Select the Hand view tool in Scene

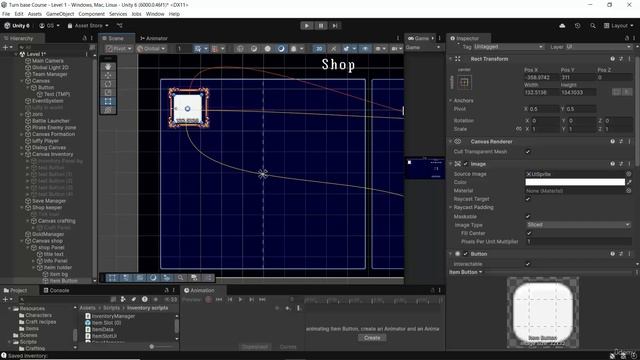pos(108,67)
